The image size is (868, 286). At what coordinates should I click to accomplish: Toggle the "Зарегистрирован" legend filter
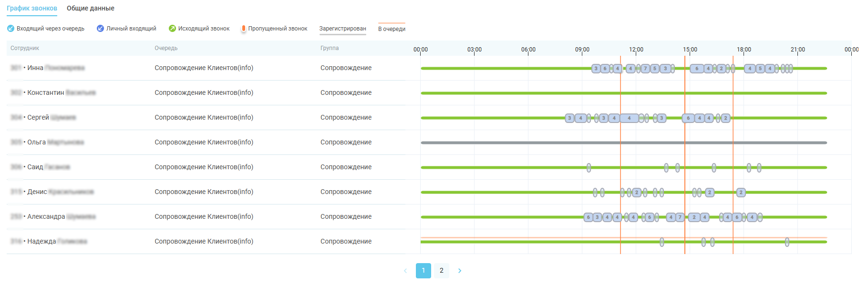coord(342,29)
